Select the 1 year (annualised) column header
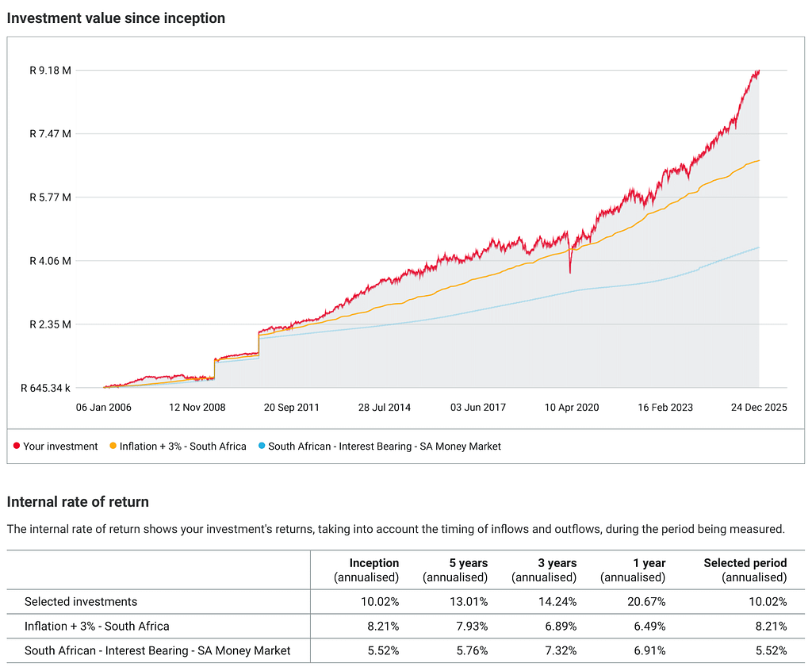 [633, 570]
